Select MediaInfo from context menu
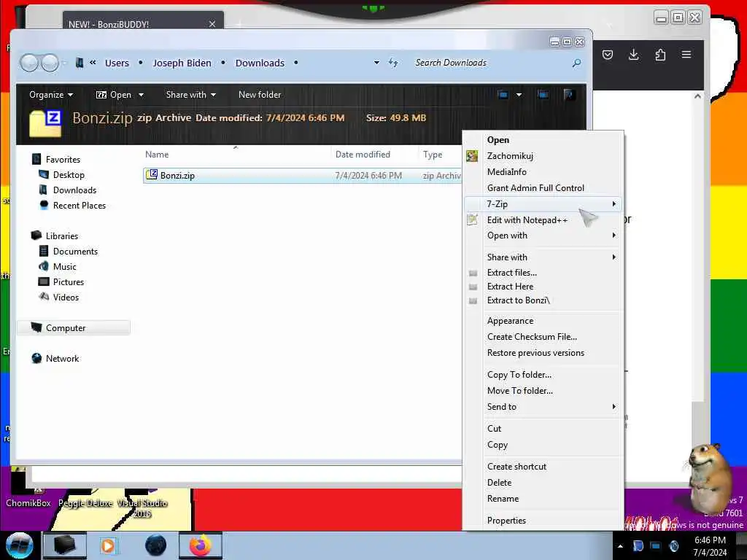This screenshot has width=747, height=560. [x=543, y=172]
